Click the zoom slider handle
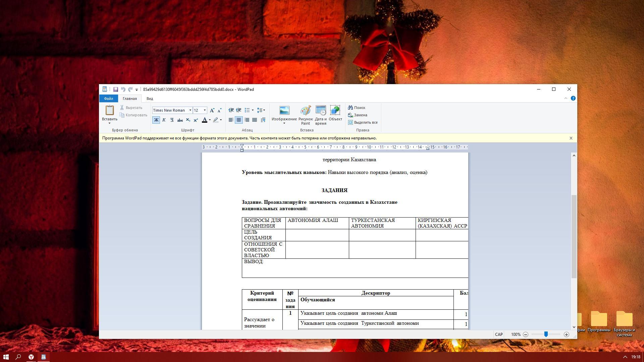This screenshot has height=362, width=644. [546, 335]
